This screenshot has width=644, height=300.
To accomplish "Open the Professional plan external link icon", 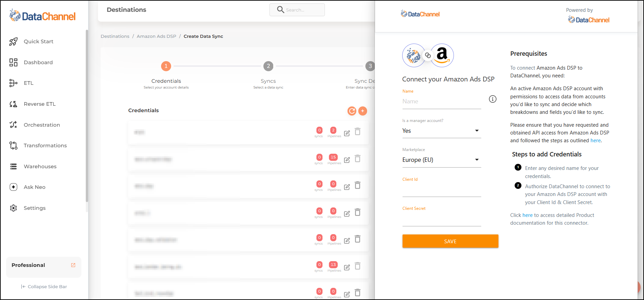I will (x=73, y=265).
